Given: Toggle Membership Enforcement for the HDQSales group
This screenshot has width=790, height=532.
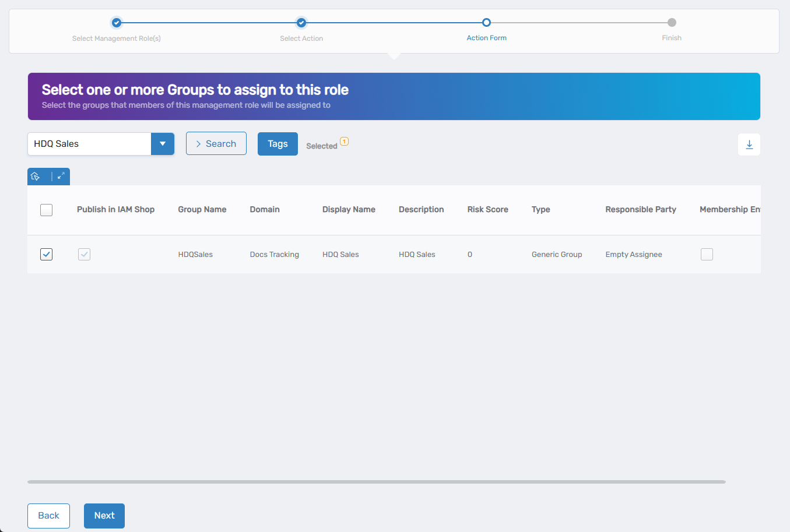Looking at the screenshot, I should click(x=707, y=254).
